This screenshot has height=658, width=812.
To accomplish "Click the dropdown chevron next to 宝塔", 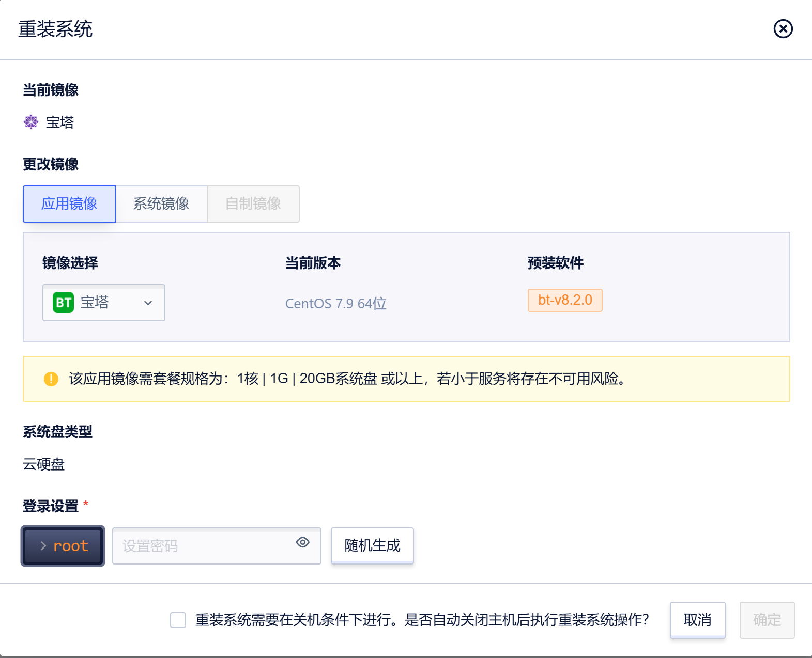I will pos(148,303).
